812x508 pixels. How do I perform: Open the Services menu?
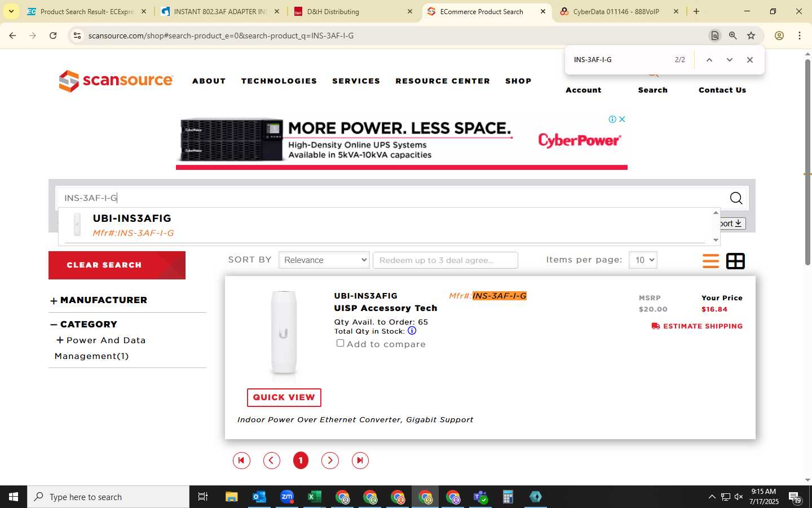356,81
